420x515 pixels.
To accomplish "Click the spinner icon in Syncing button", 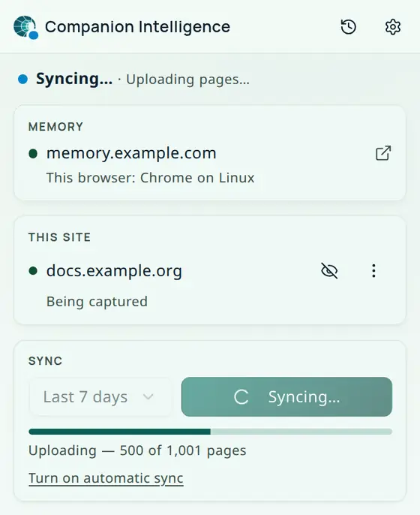I will [241, 396].
